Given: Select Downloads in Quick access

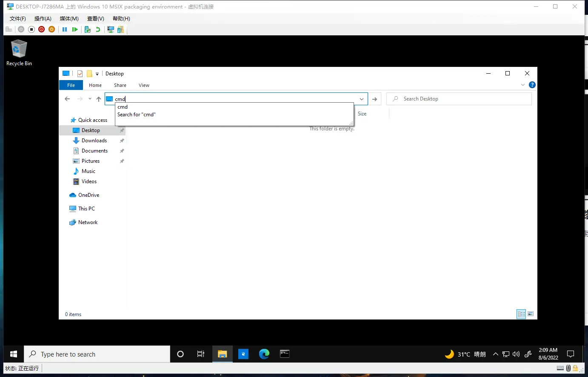Looking at the screenshot, I should point(94,141).
